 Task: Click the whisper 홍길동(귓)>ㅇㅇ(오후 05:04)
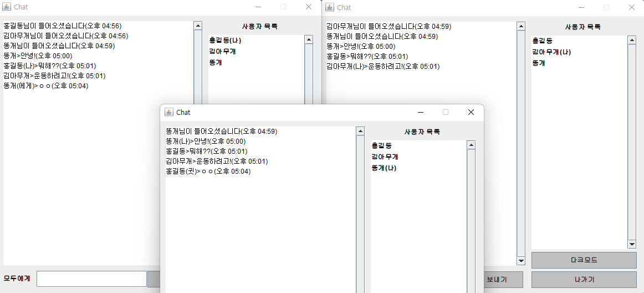(x=208, y=171)
